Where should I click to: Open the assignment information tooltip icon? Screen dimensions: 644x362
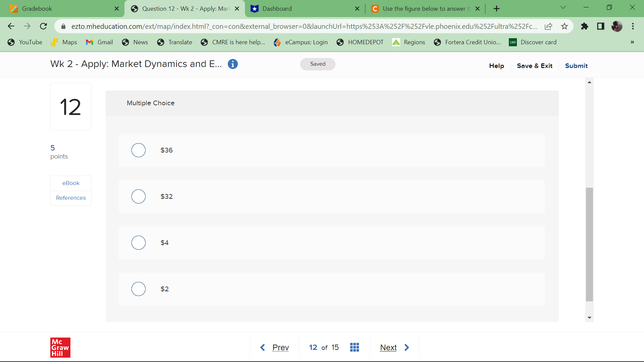click(232, 64)
